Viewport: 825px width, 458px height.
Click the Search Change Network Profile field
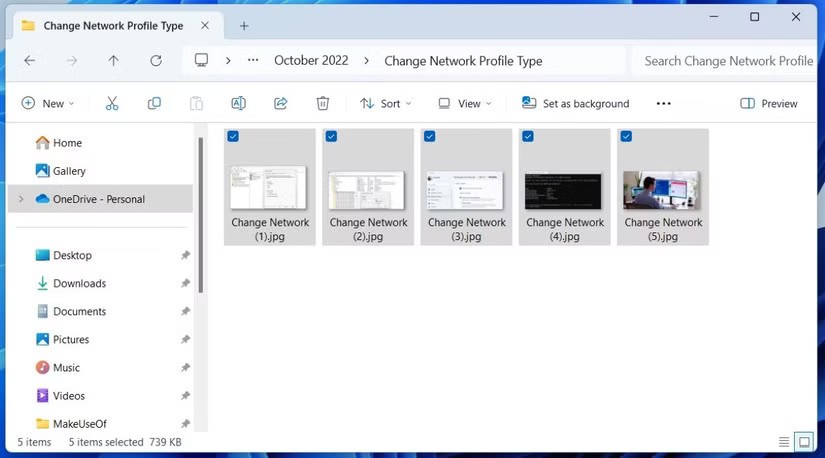tap(727, 61)
